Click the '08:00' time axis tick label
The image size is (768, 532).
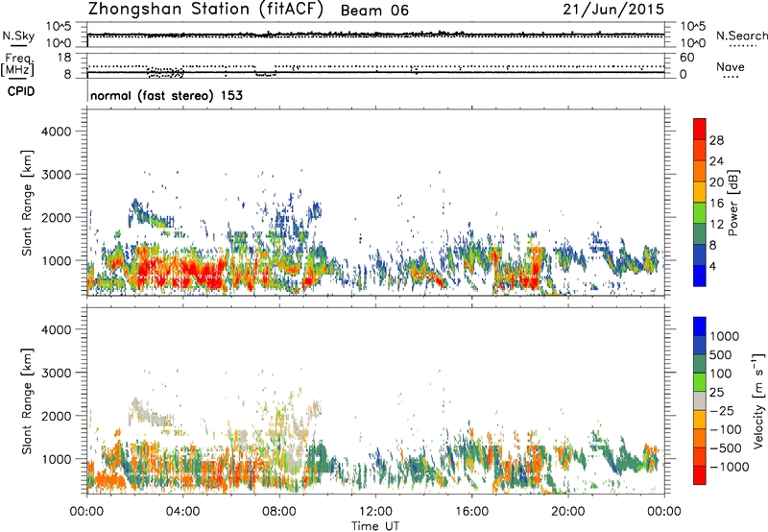click(278, 512)
